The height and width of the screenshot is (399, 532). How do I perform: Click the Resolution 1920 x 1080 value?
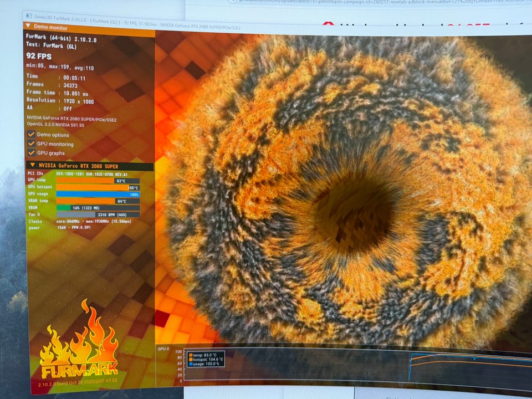pos(78,101)
